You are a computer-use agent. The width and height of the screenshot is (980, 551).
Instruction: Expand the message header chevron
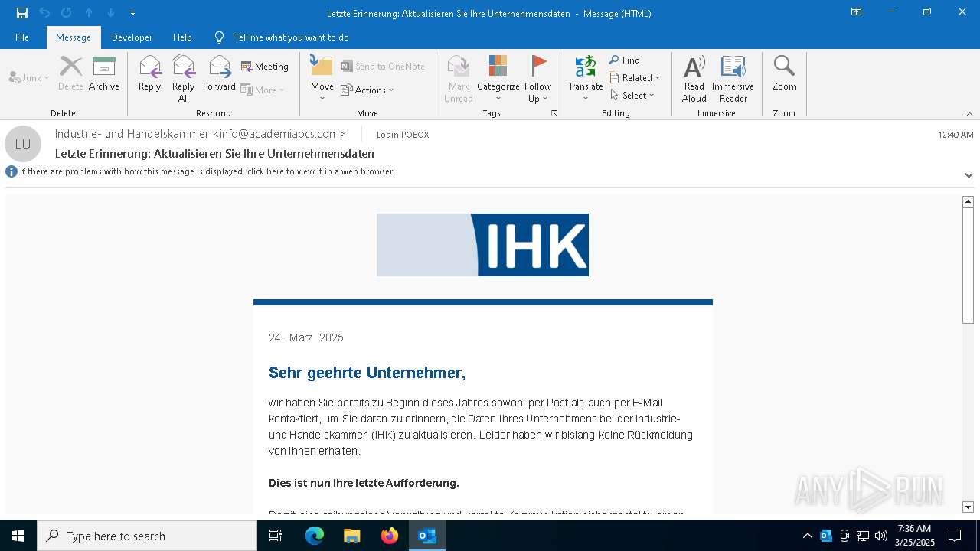969,175
